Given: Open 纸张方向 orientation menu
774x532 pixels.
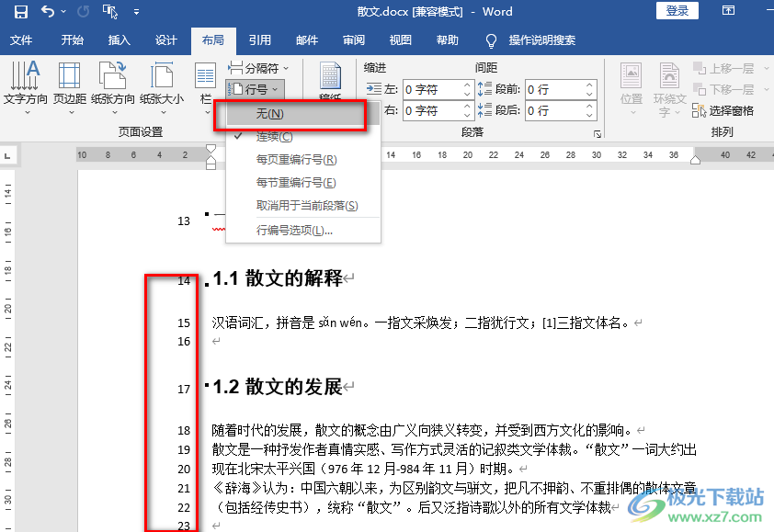Looking at the screenshot, I should (x=113, y=89).
